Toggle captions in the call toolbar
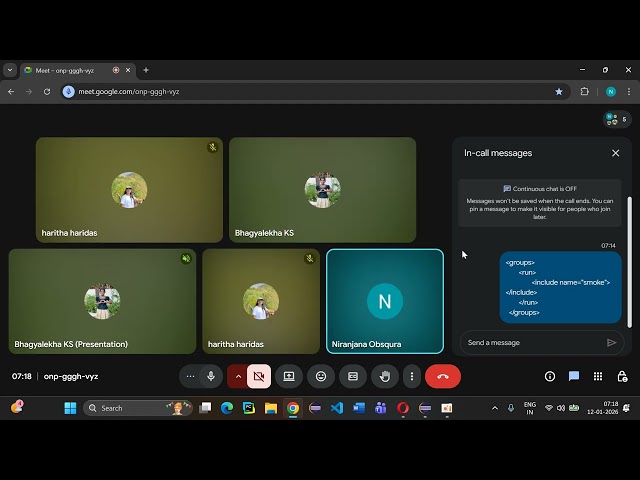The image size is (640, 480). click(353, 376)
